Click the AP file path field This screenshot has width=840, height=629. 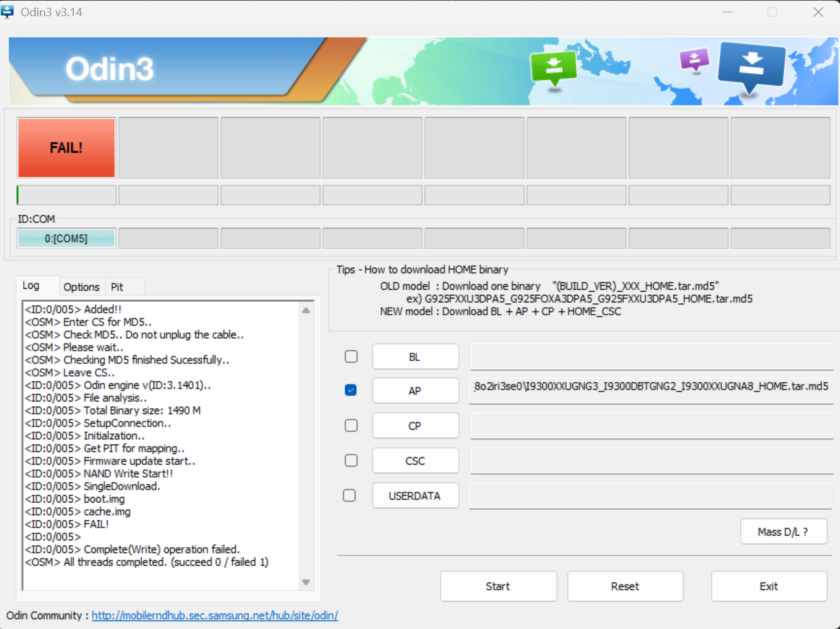652,391
